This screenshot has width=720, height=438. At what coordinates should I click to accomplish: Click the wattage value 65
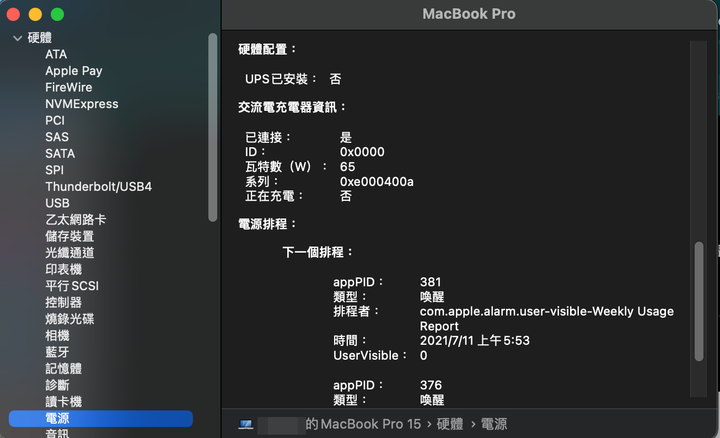click(347, 167)
